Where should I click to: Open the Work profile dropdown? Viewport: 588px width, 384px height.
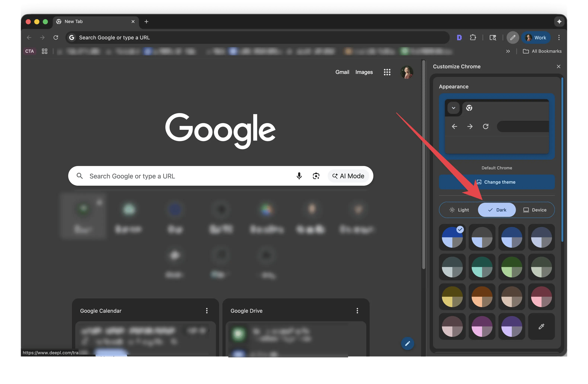coord(536,38)
